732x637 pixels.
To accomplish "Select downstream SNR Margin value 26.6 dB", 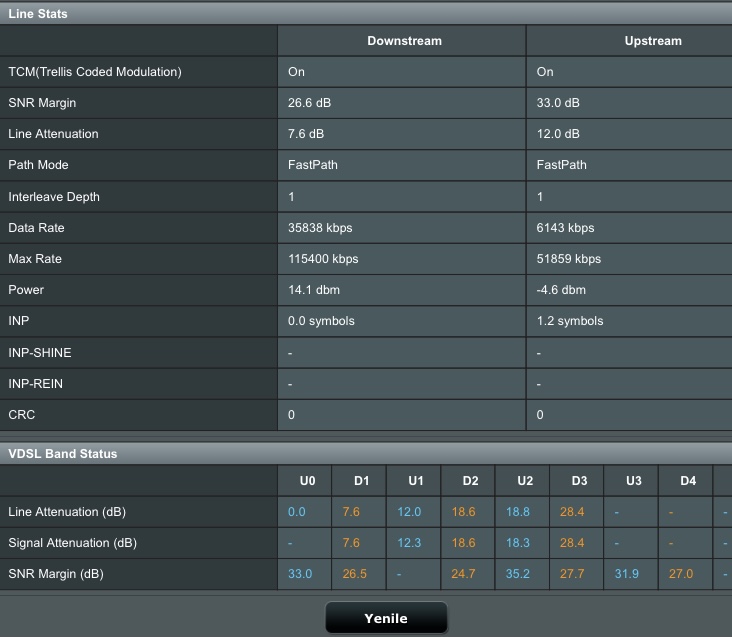I will (x=310, y=103).
